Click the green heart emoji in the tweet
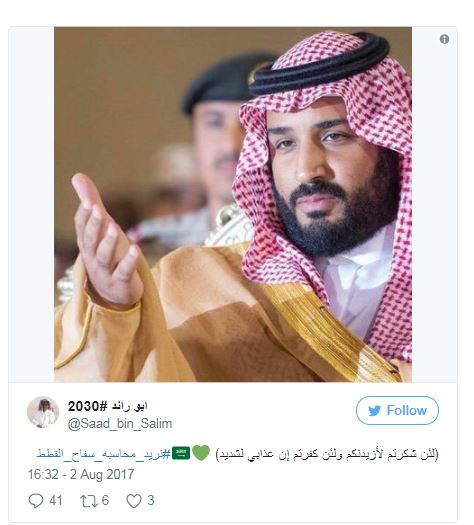The image size is (474, 525). click(201, 453)
